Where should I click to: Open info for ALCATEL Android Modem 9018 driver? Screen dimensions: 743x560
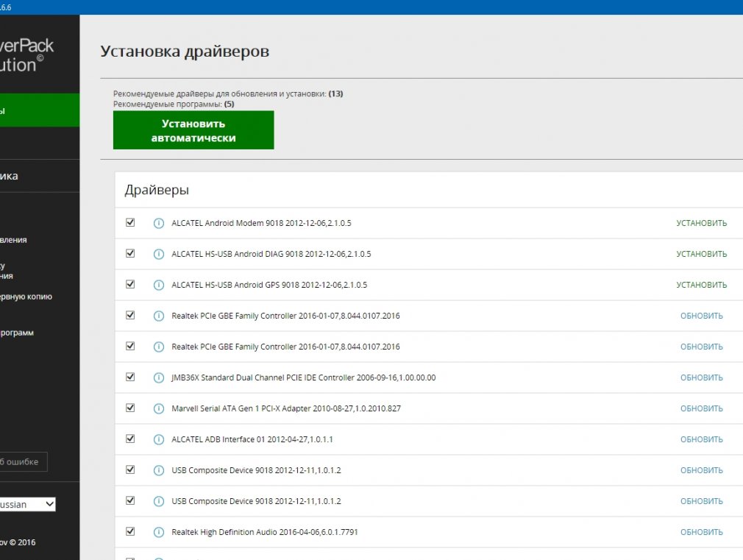coord(159,223)
